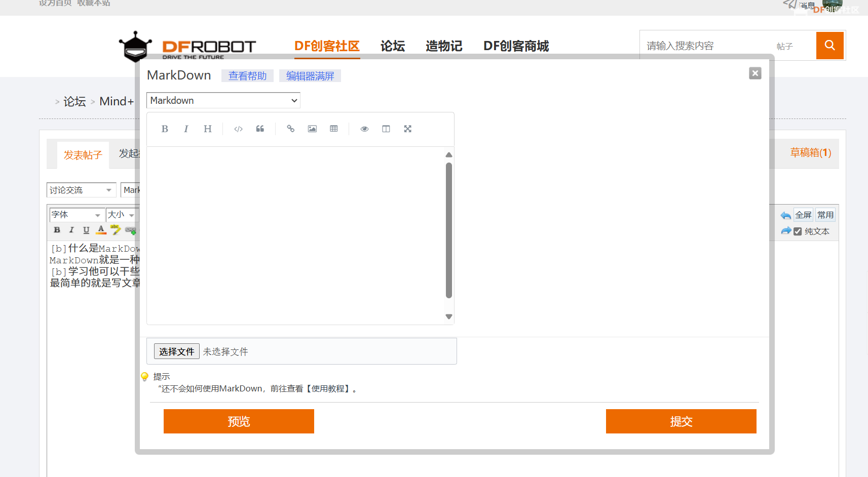This screenshot has height=477, width=868.
Task: Click the 收藏本站 link at top
Action: point(94,3)
